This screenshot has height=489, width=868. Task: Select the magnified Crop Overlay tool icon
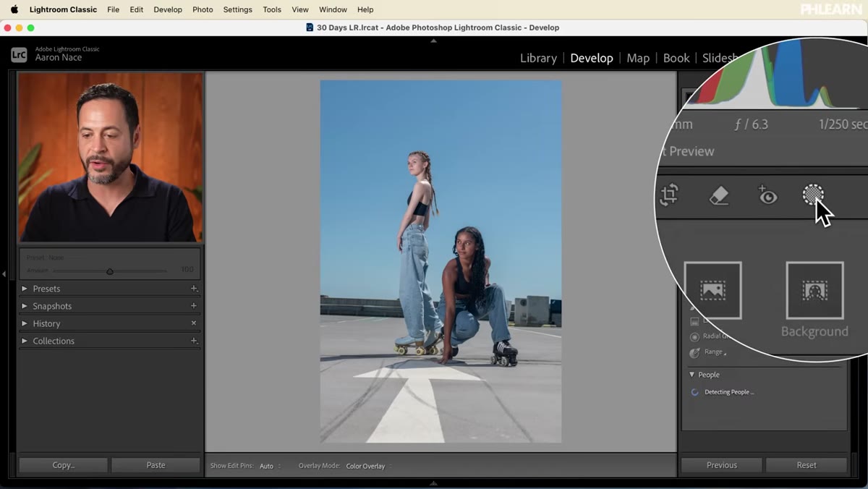[x=669, y=195]
